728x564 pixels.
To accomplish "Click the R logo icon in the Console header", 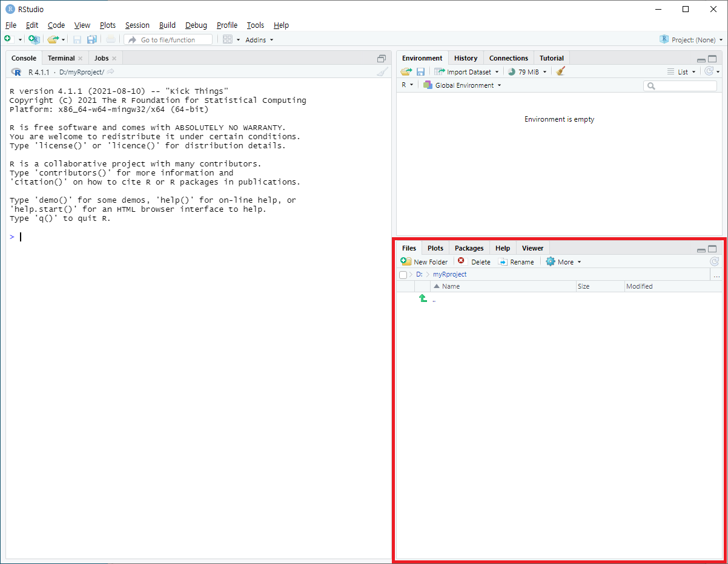I will click(16, 72).
